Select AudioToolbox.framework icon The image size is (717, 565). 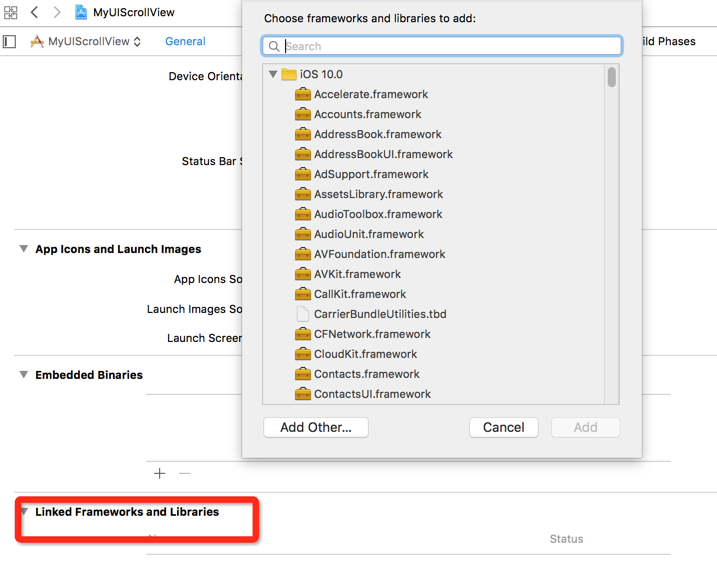(303, 214)
